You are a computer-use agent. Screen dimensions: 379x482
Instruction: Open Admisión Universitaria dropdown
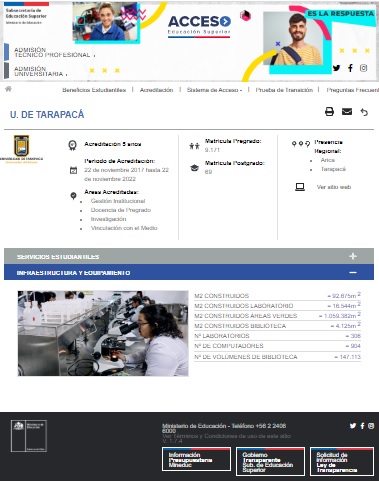[x=41, y=71]
